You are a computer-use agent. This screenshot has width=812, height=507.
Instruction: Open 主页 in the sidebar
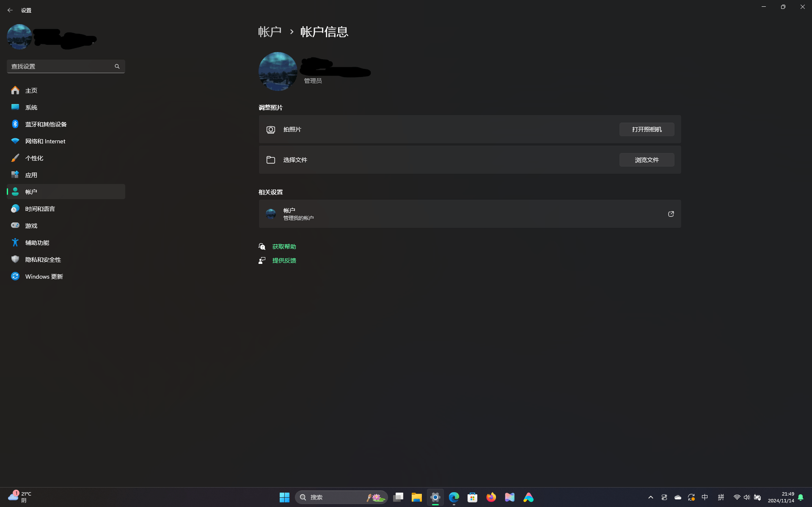coord(66,90)
